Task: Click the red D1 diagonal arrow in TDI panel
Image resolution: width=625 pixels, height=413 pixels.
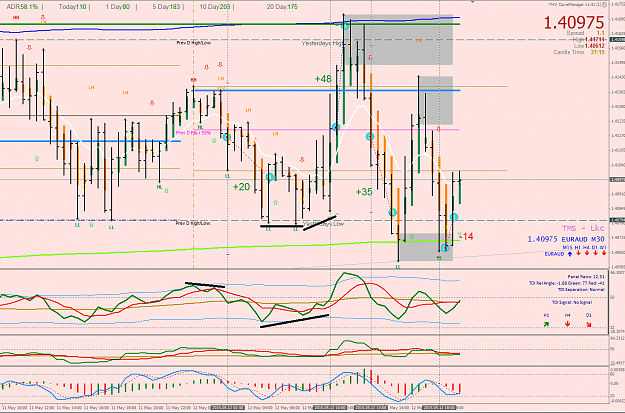Action: click(589, 324)
